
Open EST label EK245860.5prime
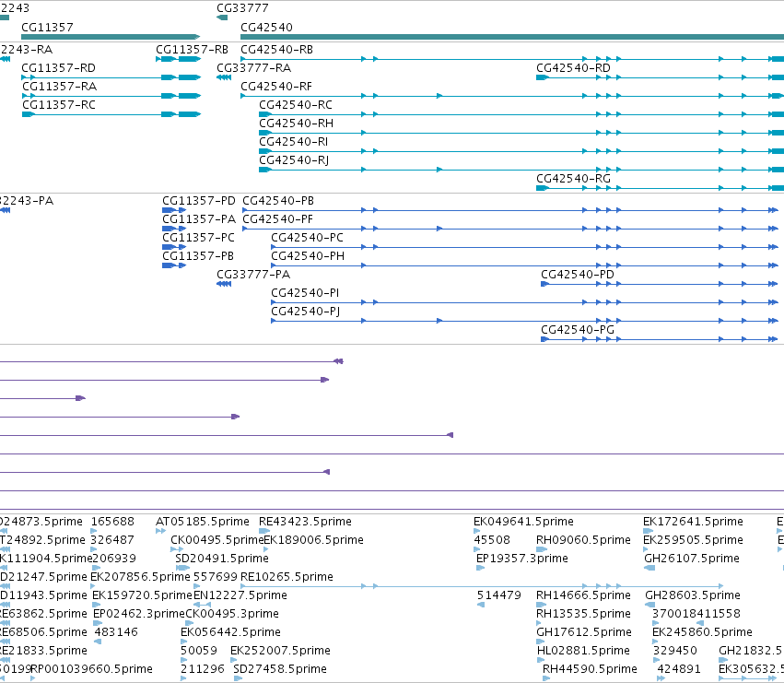pyautogui.click(x=702, y=632)
